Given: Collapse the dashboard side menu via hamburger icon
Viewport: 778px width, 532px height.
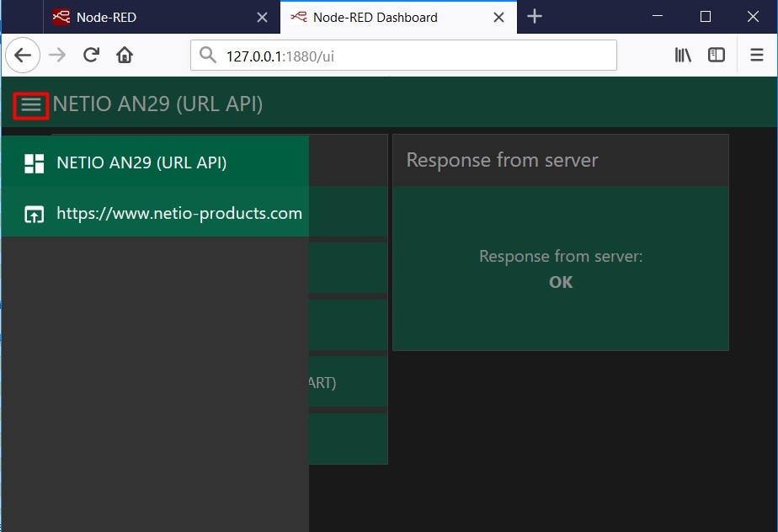Looking at the screenshot, I should tap(31, 104).
